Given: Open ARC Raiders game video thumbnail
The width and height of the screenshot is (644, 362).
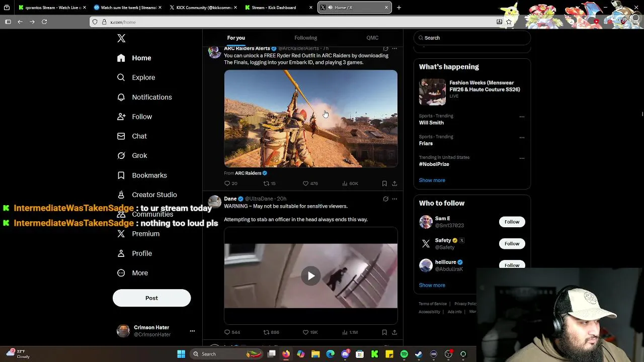Looking at the screenshot, I should pyautogui.click(x=310, y=119).
